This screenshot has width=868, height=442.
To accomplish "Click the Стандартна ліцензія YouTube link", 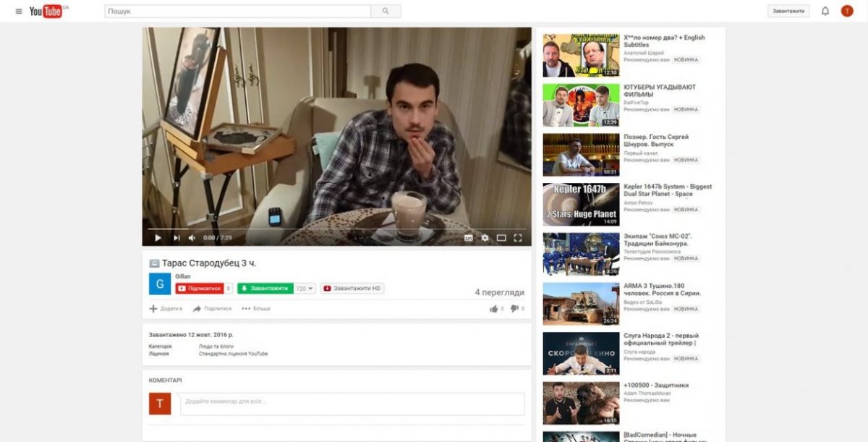I will (x=234, y=354).
